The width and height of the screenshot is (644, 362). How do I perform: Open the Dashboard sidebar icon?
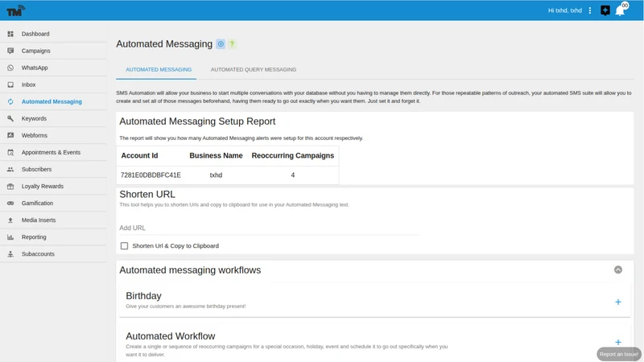(10, 34)
